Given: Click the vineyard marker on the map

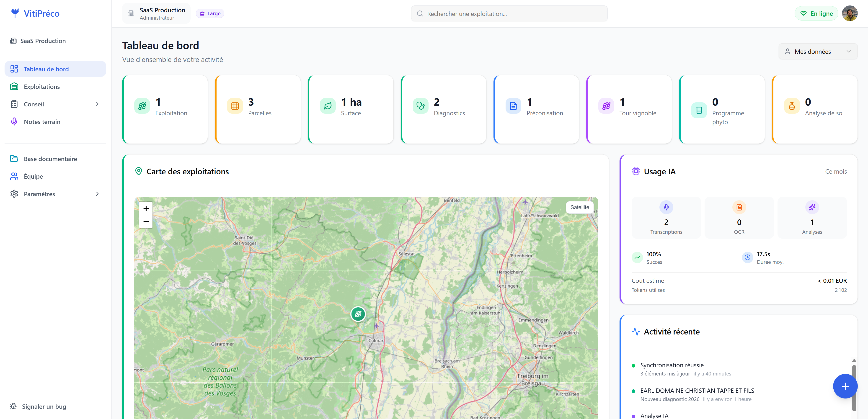Looking at the screenshot, I should (358, 314).
